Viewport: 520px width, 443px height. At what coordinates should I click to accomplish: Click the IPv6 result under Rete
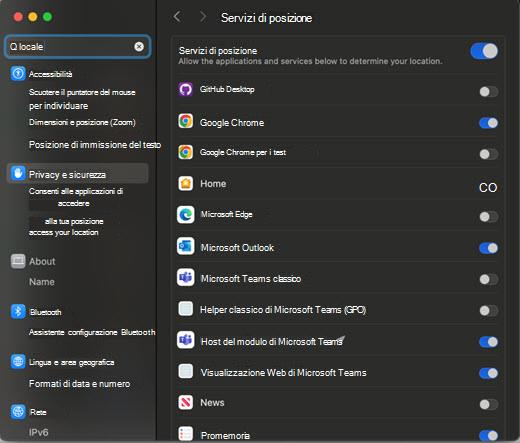[38, 432]
